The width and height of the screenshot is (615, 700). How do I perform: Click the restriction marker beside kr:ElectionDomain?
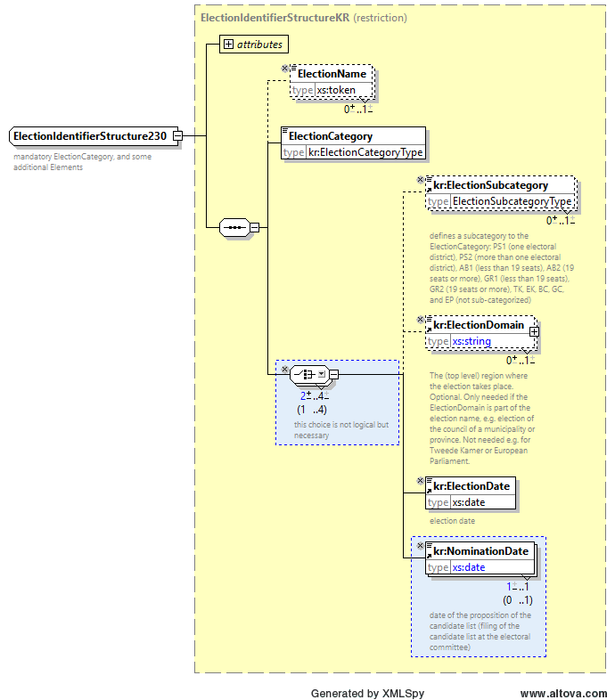pos(420,320)
